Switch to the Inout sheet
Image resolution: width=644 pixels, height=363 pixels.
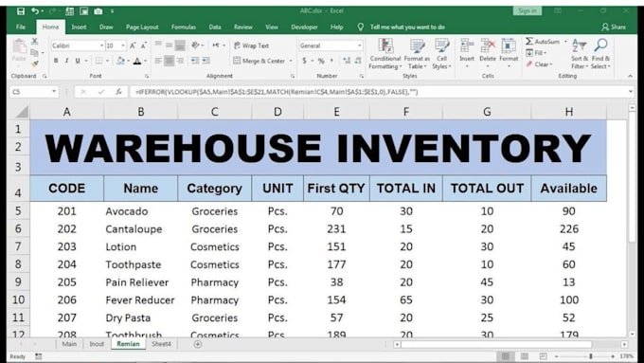(97, 344)
